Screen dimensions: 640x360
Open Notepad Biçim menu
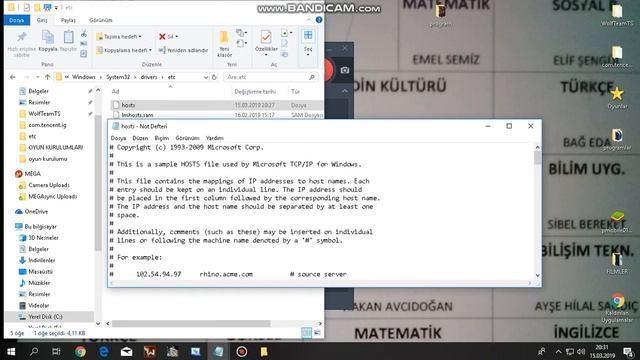coord(162,138)
